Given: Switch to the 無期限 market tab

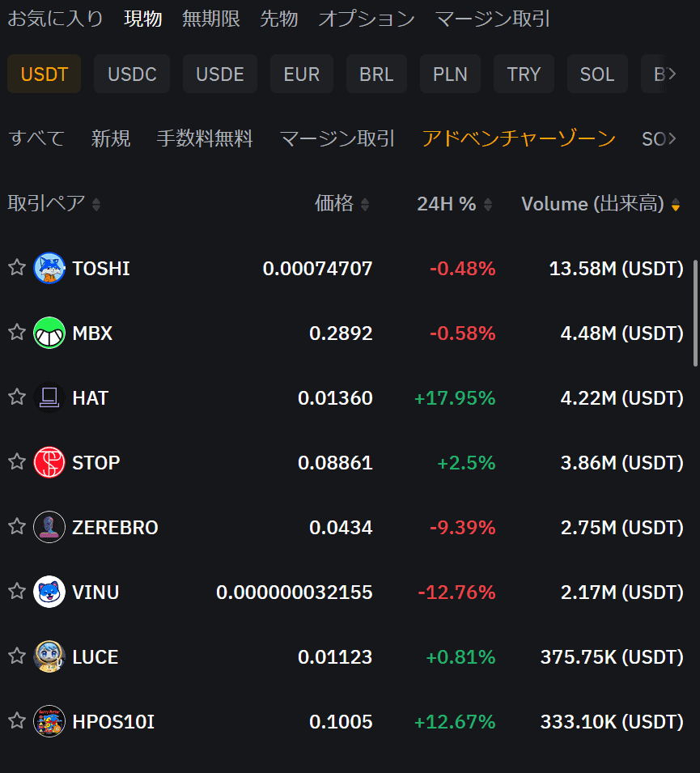Looking at the screenshot, I should (210, 19).
